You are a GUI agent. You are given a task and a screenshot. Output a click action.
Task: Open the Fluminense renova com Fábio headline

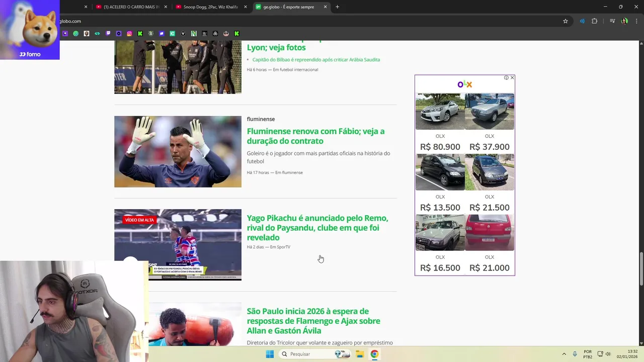(x=315, y=136)
